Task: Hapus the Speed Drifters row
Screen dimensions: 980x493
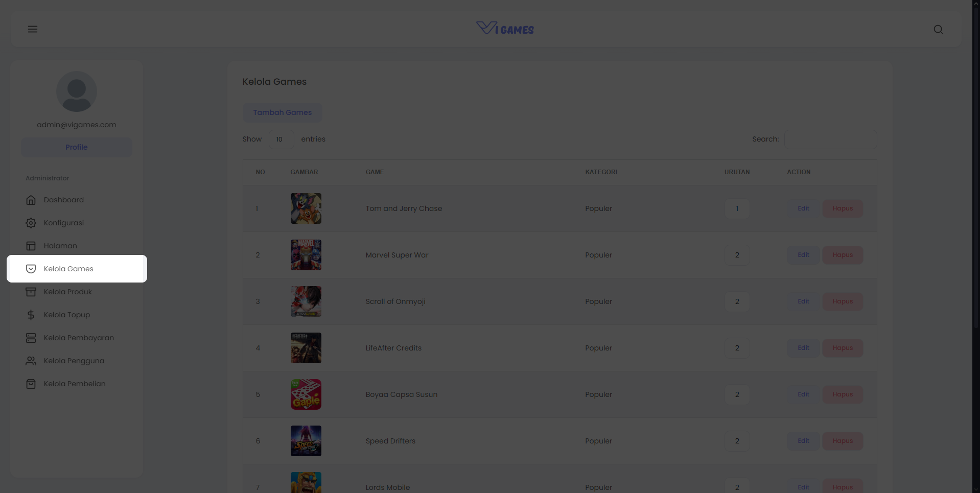Action: click(843, 441)
